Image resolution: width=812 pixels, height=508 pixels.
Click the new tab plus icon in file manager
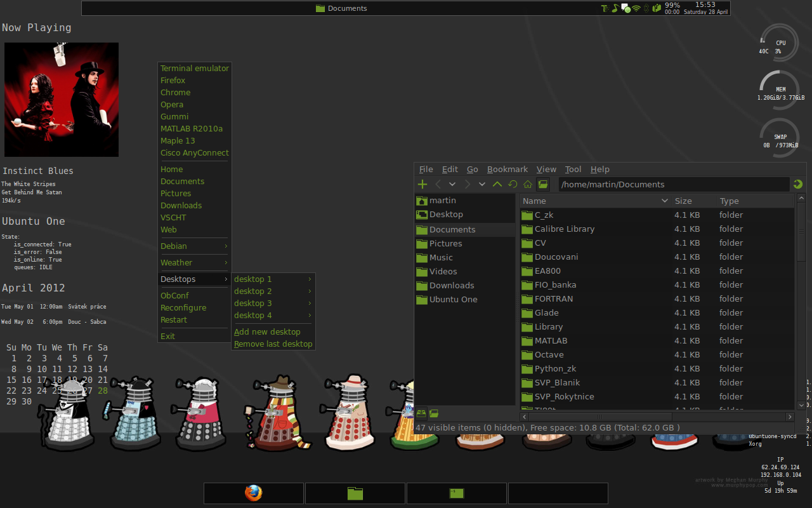[x=422, y=184]
